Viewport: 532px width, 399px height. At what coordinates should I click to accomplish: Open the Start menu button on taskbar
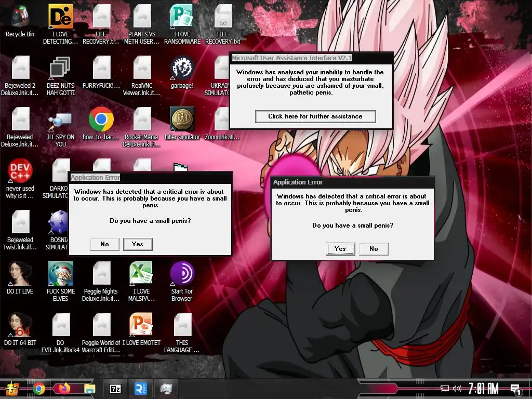coord(12,389)
